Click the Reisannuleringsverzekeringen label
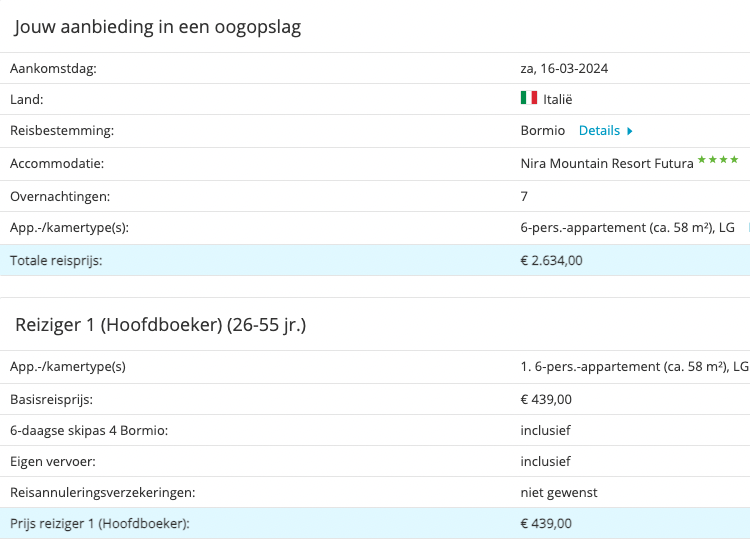 point(102,493)
